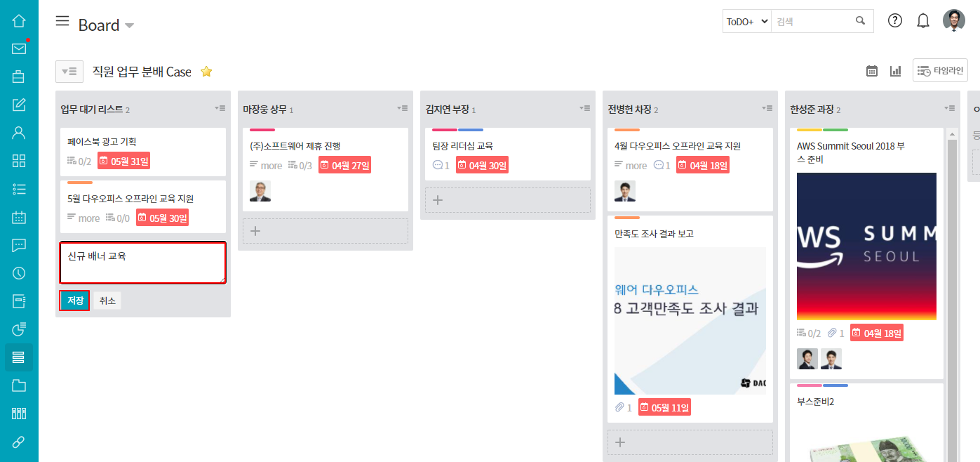Click the notification bell icon
This screenshot has height=462, width=980.
(x=923, y=21)
